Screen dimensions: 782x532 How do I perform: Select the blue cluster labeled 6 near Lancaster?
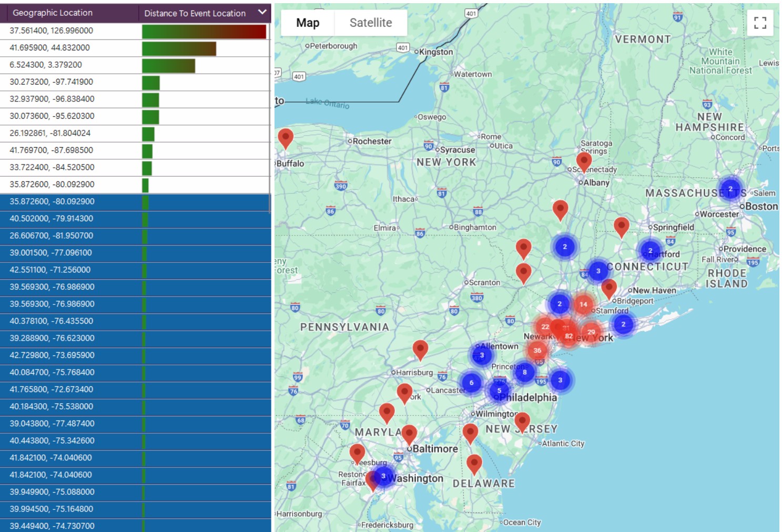(471, 383)
